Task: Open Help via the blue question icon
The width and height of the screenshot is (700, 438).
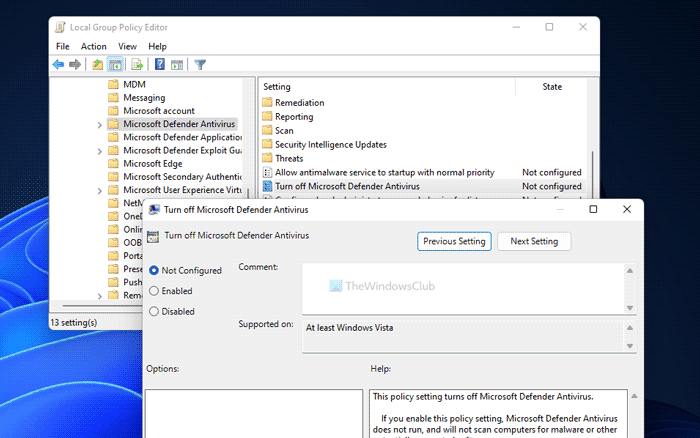Action: (159, 65)
